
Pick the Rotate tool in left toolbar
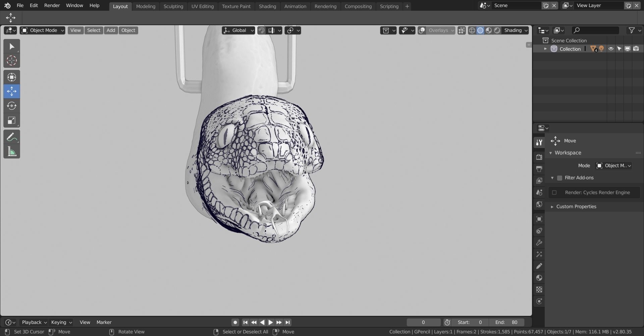pos(12,106)
